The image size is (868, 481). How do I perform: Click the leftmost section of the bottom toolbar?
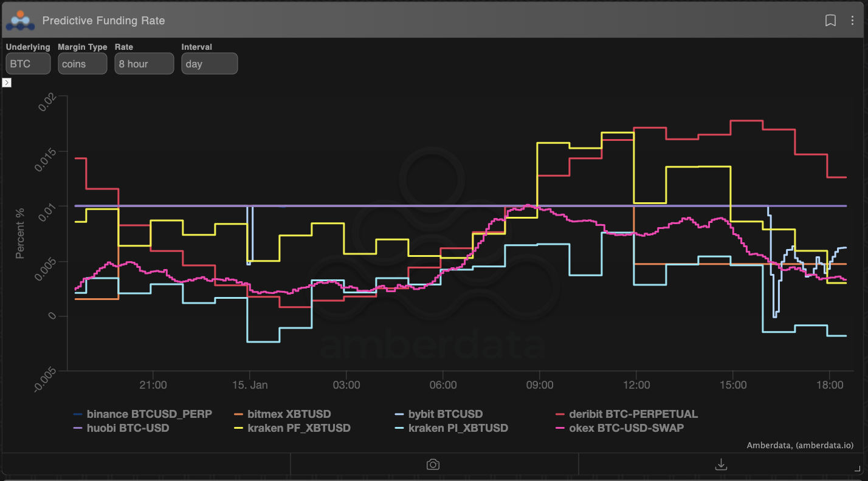[145, 463]
